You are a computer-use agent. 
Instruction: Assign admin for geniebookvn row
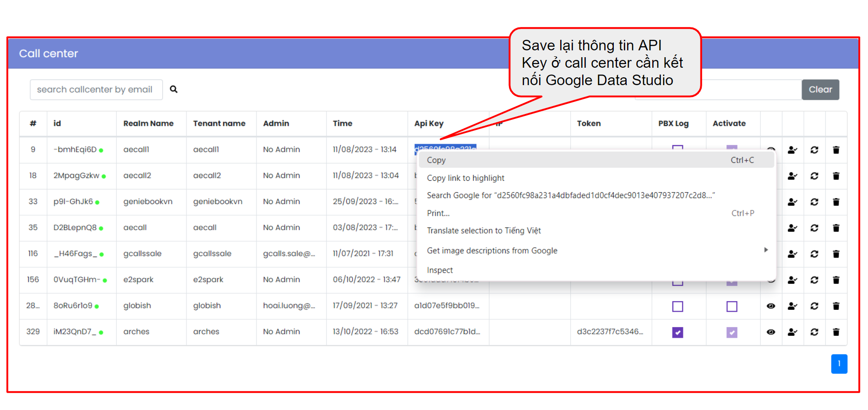tap(792, 202)
